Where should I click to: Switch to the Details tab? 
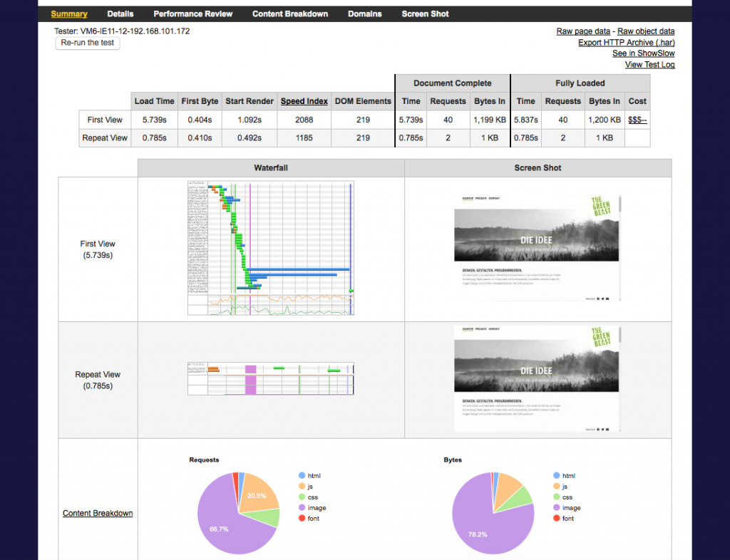click(x=120, y=14)
